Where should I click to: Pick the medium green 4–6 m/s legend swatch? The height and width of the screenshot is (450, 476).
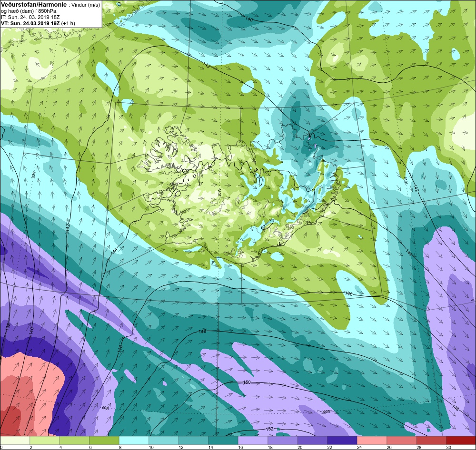[74, 440]
